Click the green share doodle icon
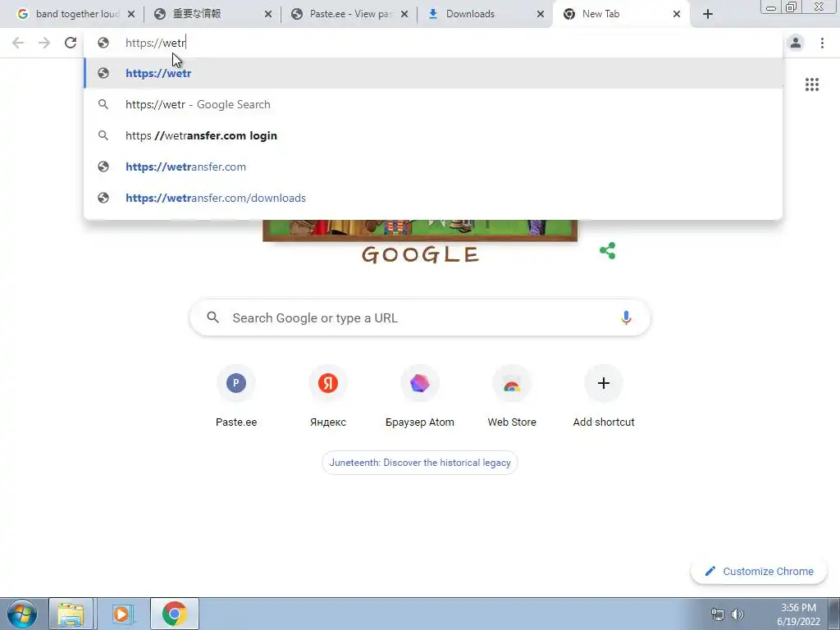The width and height of the screenshot is (840, 630). pos(608,250)
